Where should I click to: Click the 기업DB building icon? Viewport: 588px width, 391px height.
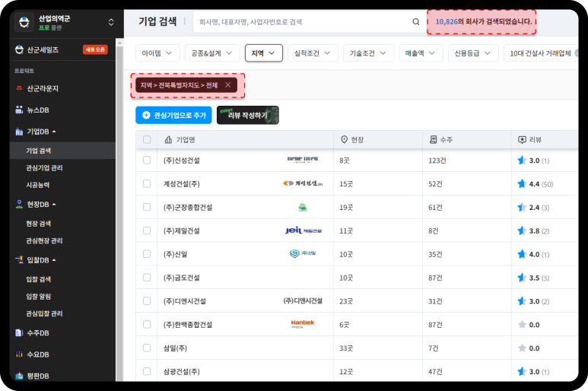19,132
